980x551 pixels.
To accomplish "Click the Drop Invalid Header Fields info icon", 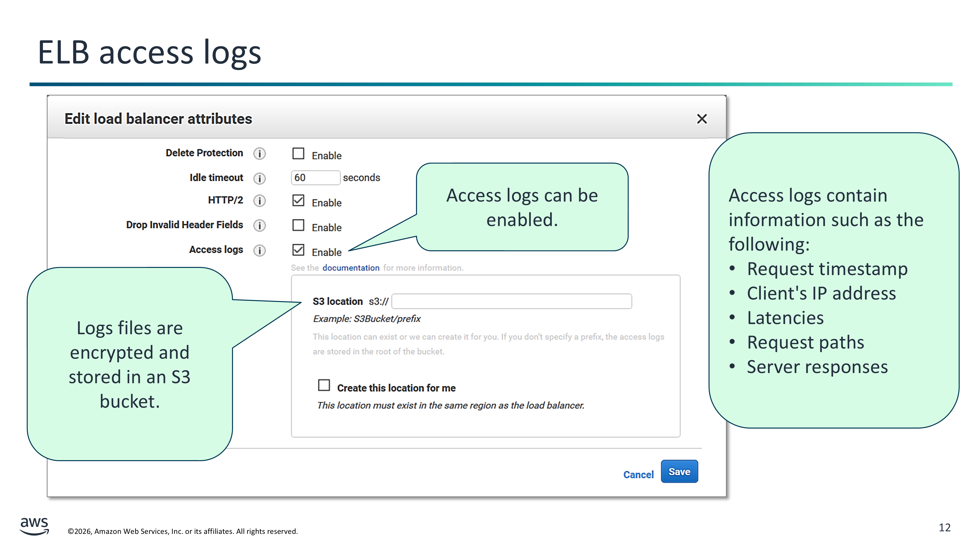I will pos(259,226).
